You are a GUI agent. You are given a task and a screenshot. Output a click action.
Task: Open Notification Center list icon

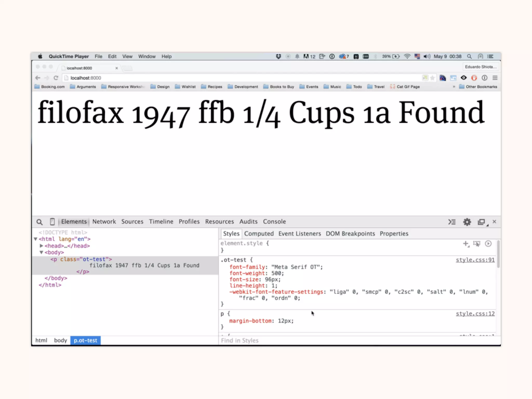tap(490, 56)
